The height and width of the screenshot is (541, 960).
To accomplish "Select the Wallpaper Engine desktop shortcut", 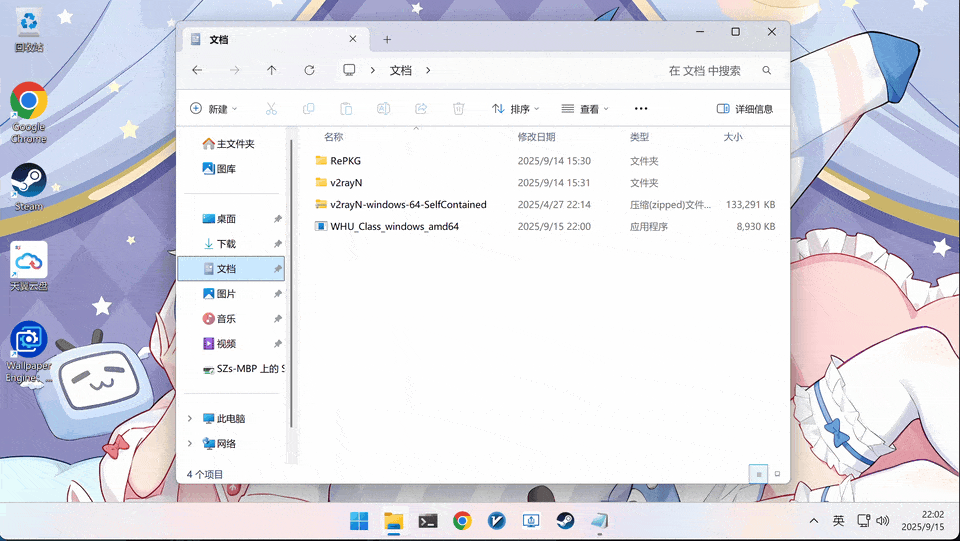I will tap(29, 352).
